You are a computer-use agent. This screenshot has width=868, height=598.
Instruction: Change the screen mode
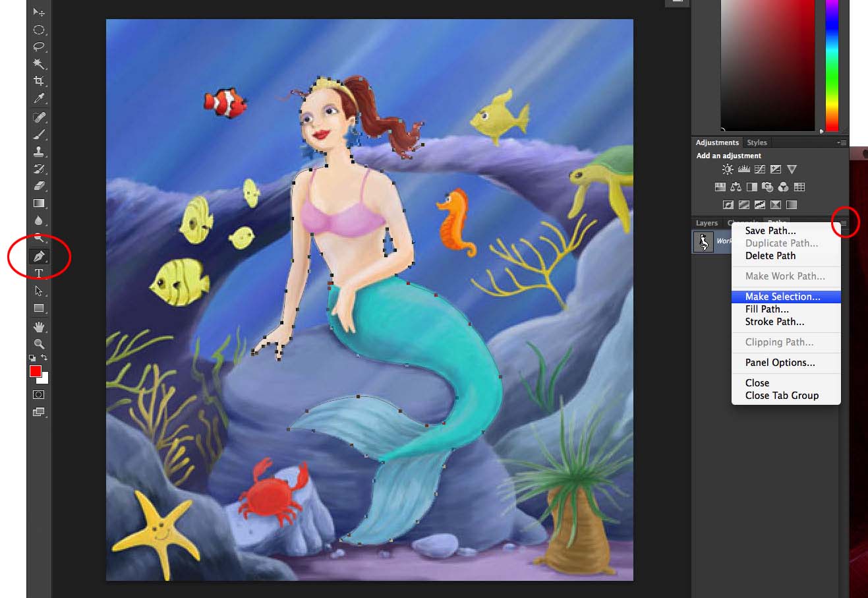(x=39, y=412)
